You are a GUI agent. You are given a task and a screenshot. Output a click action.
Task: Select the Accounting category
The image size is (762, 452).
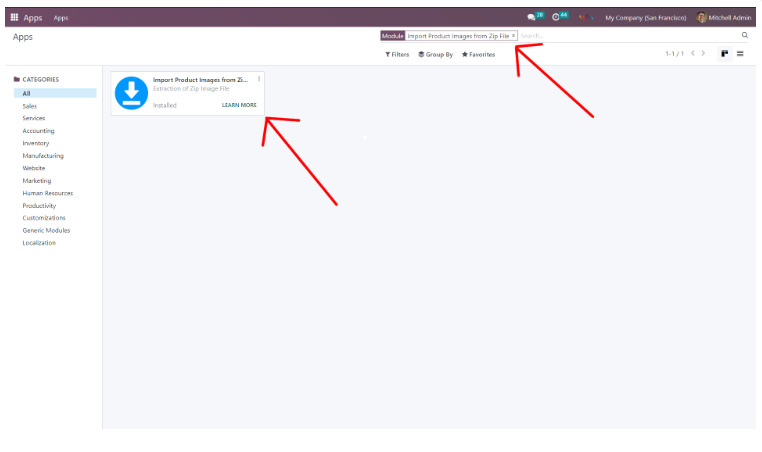(x=38, y=131)
